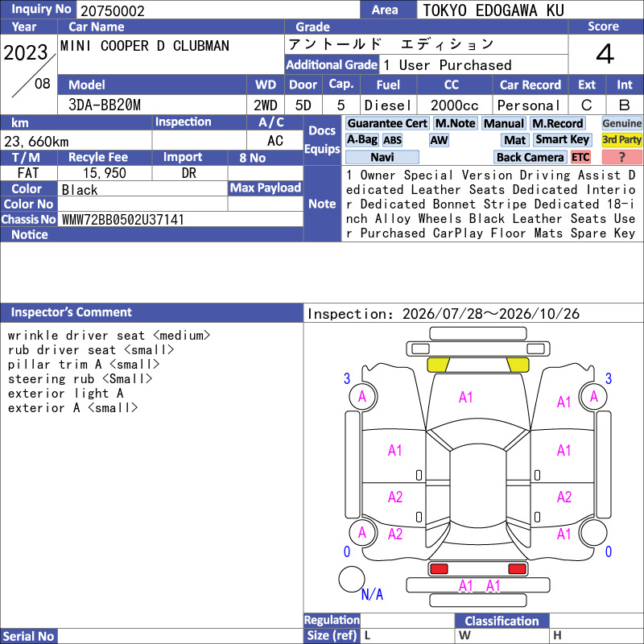Click the M.Record document badge
Image resolution: width=644 pixels, height=644 pixels.
(x=557, y=123)
